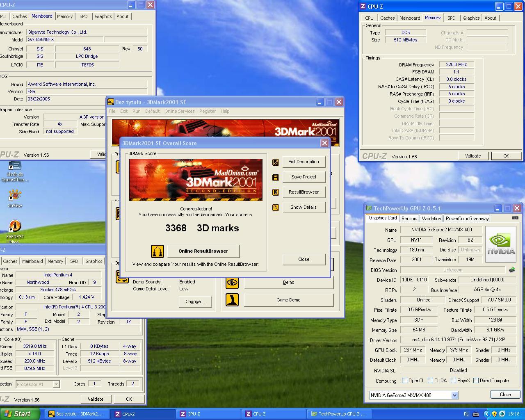The image size is (525, 420).
Task: Click the Edit Description button
Action: (x=304, y=162)
